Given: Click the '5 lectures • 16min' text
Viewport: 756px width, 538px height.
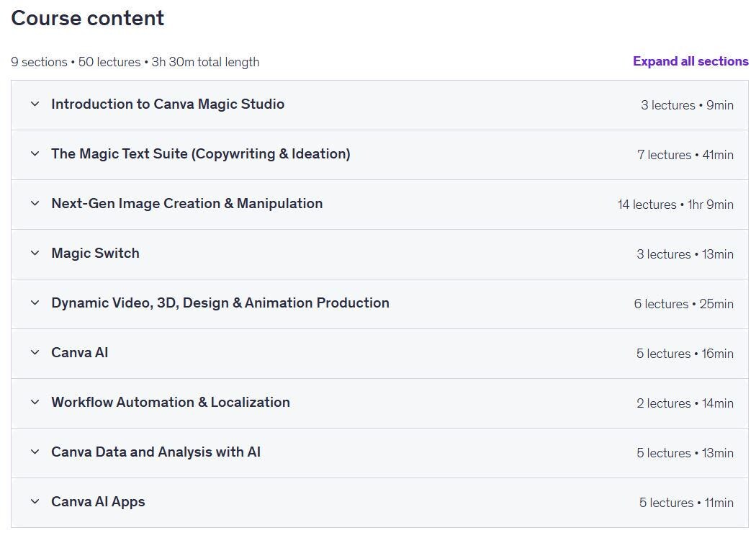Looking at the screenshot, I should click(685, 354).
